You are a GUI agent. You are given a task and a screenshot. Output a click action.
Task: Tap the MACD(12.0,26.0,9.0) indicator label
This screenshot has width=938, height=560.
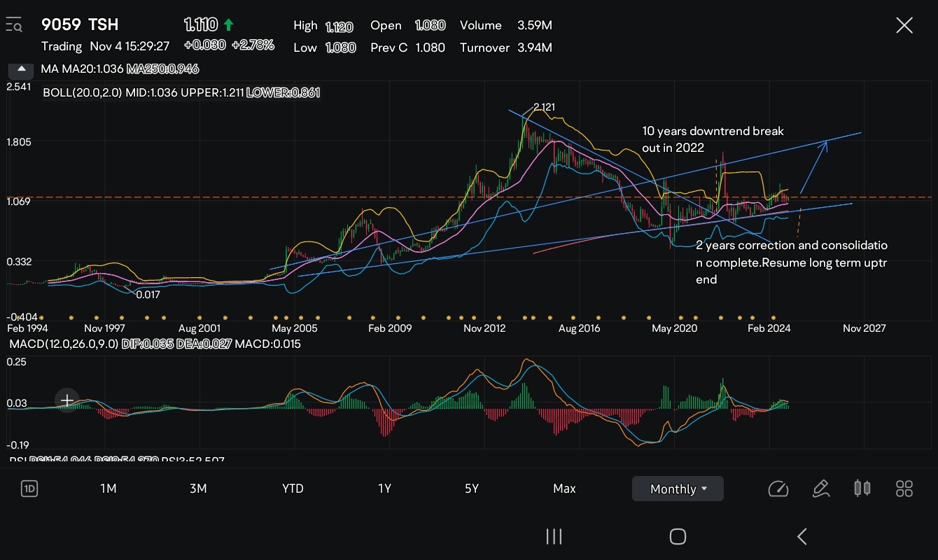click(64, 344)
